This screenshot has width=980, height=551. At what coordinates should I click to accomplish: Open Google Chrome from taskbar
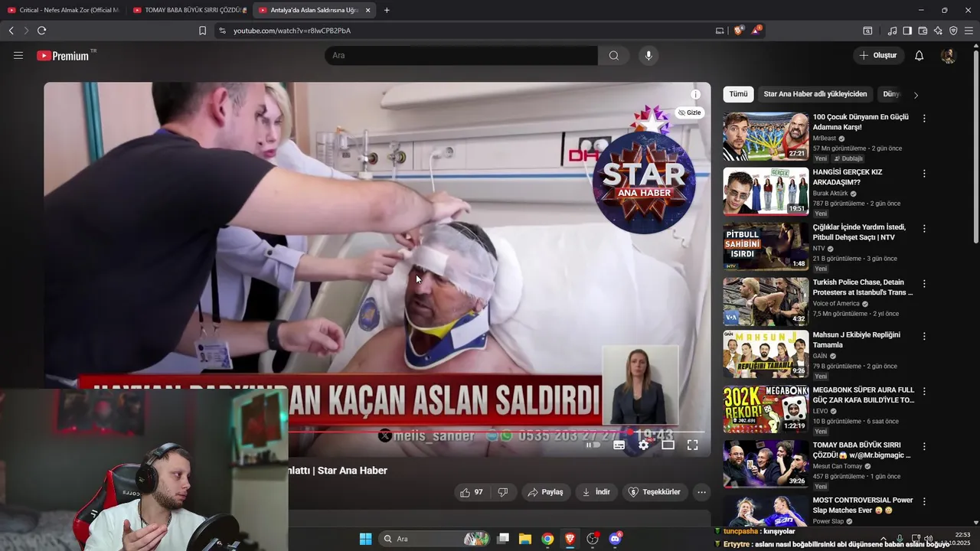click(547, 539)
